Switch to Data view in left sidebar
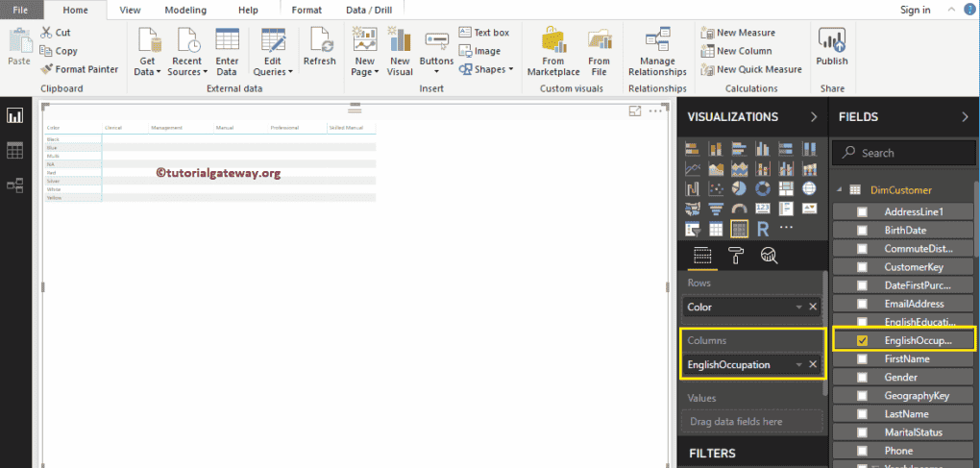Screen dimensions: 980x468 click(x=15, y=150)
